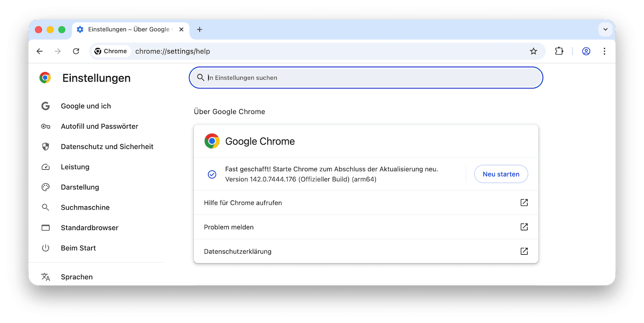Open Hilfe für Chrome aufrufen link
This screenshot has height=323, width=644.
(243, 202)
